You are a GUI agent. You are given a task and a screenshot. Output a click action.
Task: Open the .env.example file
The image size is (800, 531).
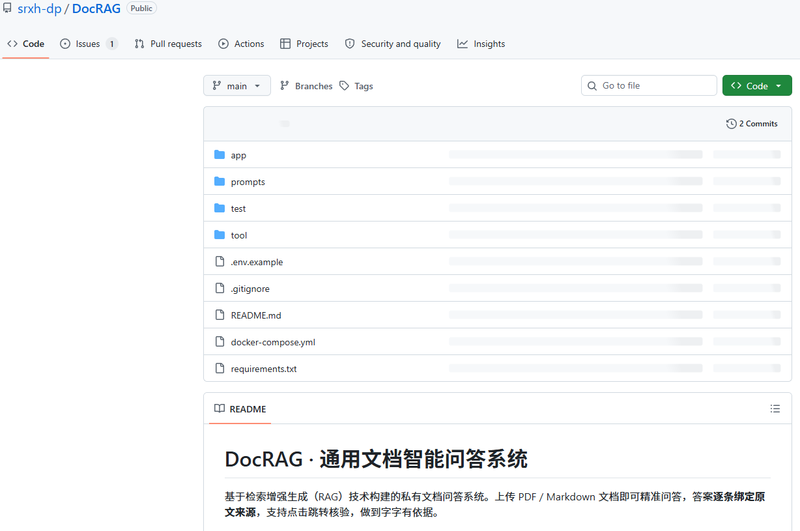pyautogui.click(x=257, y=262)
